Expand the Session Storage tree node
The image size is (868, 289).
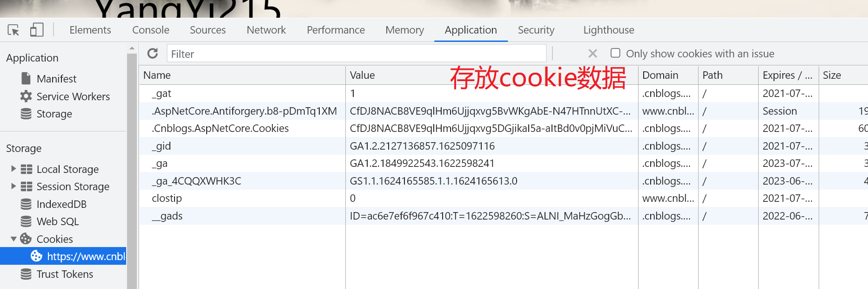pos(13,186)
